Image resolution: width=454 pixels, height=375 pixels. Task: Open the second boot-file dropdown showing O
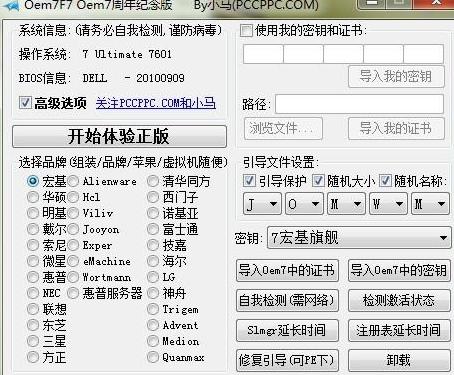pos(304,203)
